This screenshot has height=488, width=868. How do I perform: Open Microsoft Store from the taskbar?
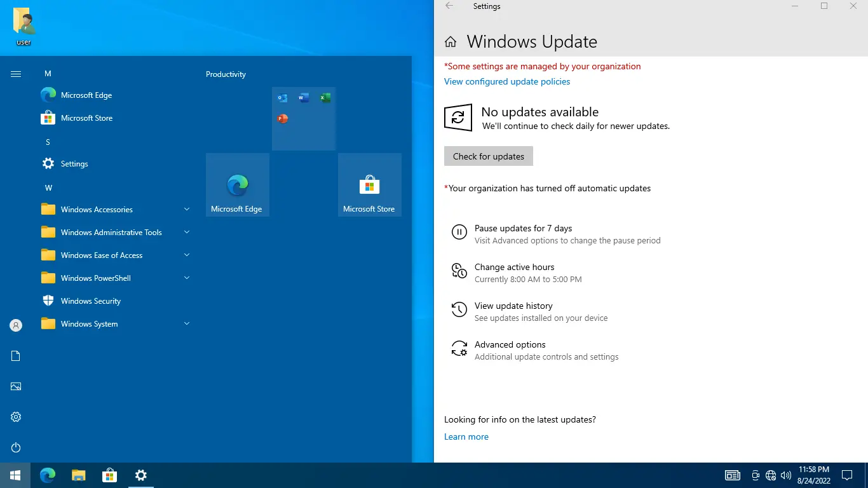coord(109,475)
